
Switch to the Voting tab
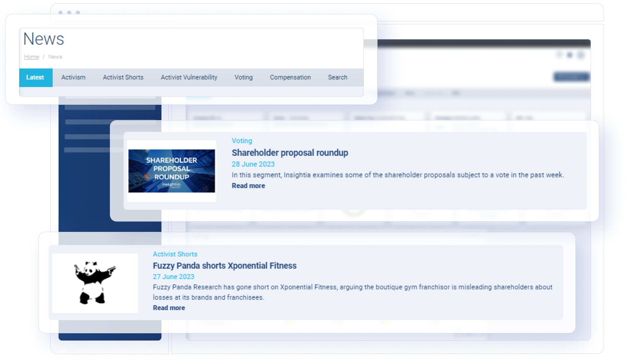click(x=244, y=77)
